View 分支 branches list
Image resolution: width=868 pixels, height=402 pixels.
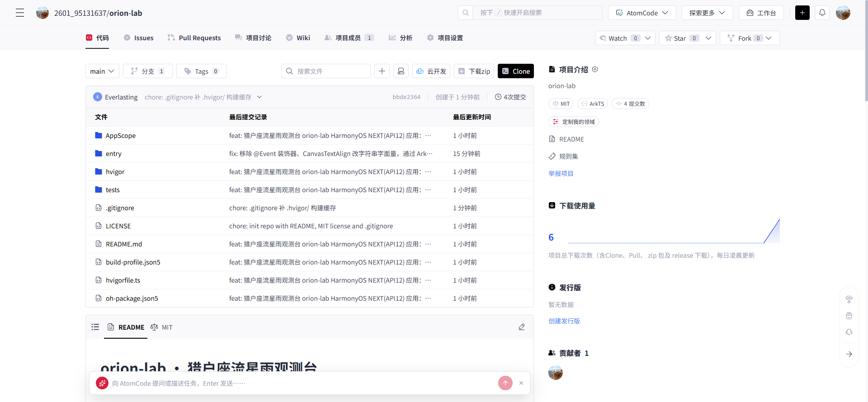148,71
